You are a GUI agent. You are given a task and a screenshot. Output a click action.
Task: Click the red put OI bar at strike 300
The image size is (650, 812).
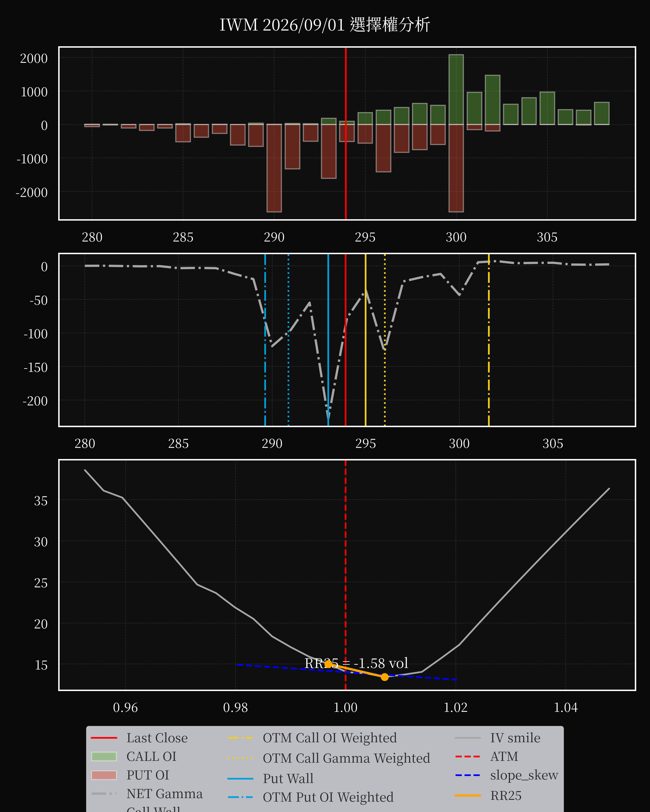tap(456, 168)
